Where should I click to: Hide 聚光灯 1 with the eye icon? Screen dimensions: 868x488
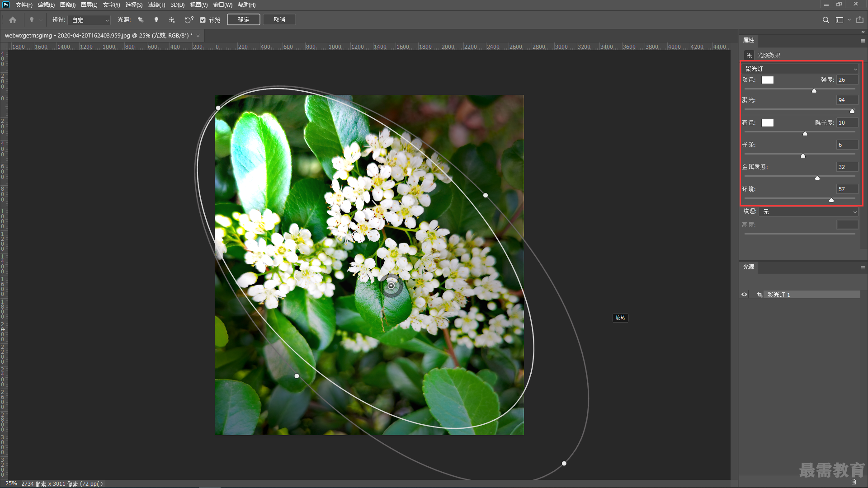click(x=744, y=295)
